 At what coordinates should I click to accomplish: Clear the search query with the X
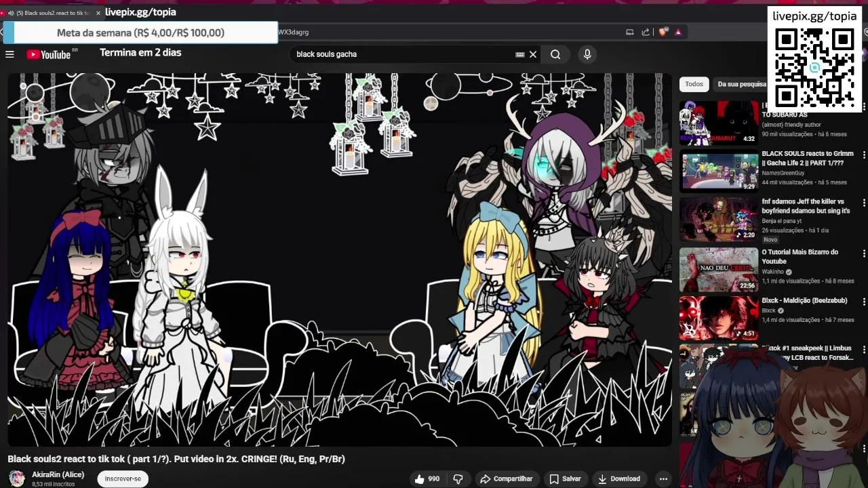[533, 54]
